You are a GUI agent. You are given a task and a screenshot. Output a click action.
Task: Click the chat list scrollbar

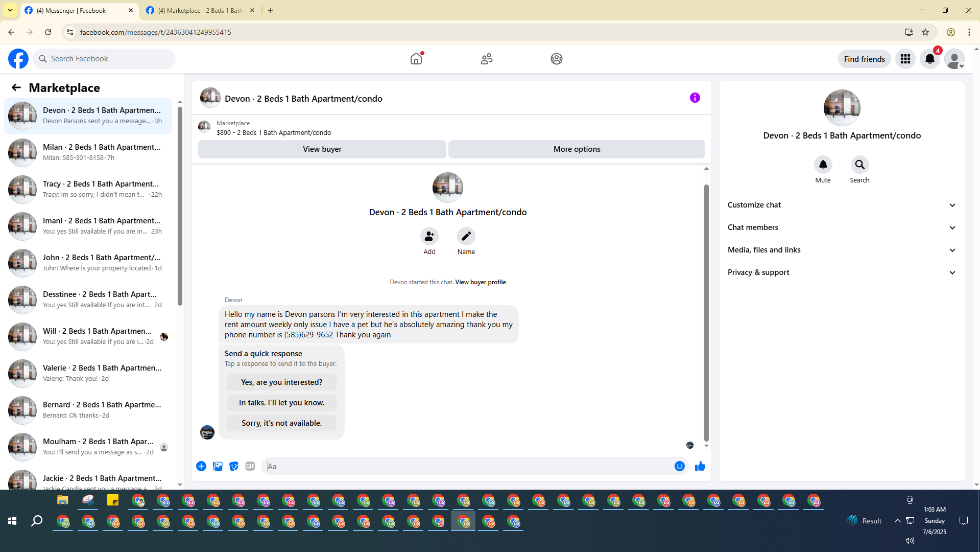pyautogui.click(x=180, y=207)
